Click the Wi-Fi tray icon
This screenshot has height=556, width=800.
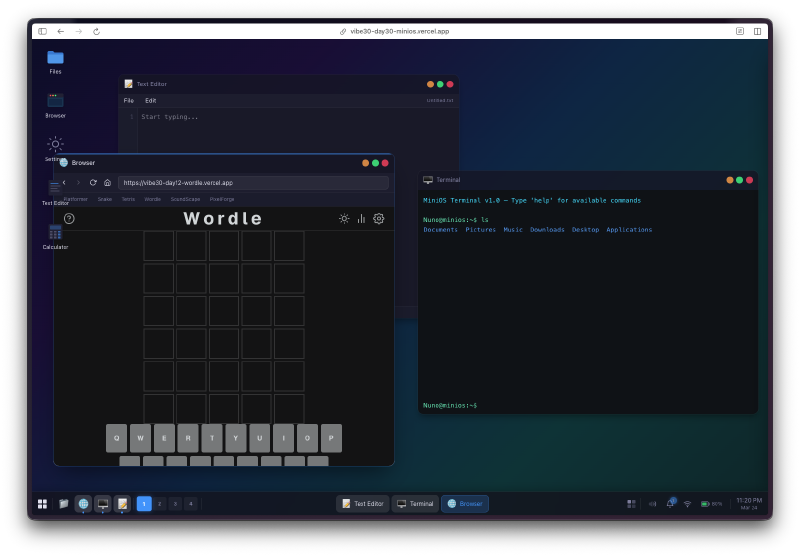687,504
